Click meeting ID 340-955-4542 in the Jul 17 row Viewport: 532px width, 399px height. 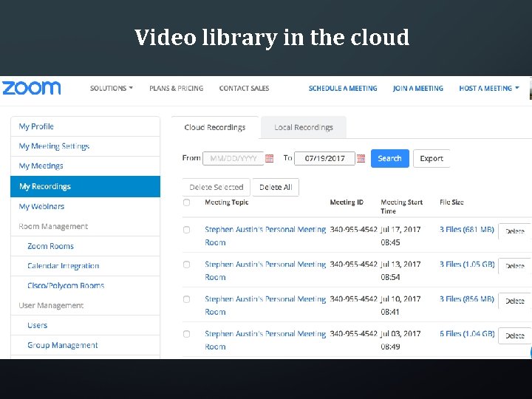(353, 229)
